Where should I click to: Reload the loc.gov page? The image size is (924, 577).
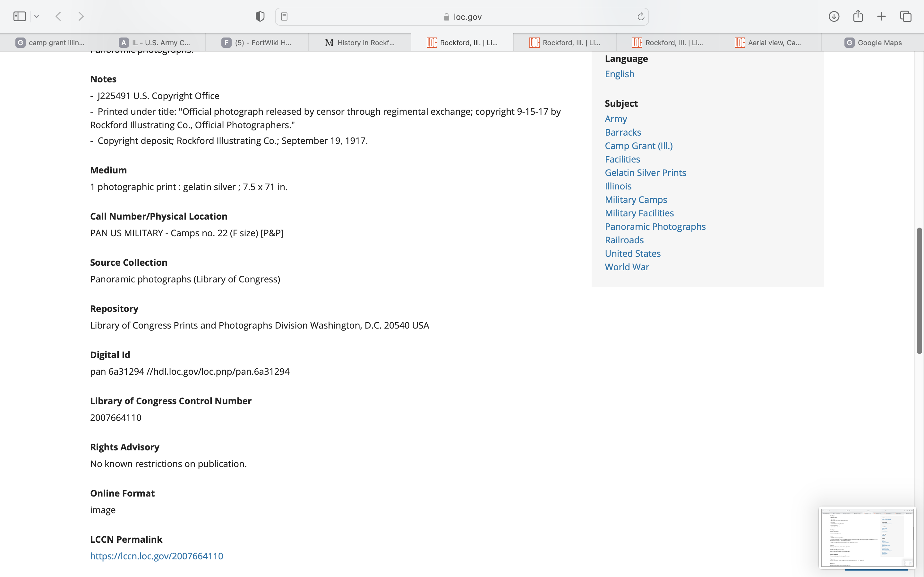point(641,16)
